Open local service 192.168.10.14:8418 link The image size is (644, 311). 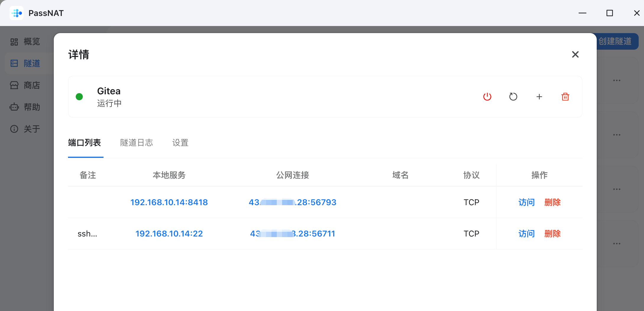pyautogui.click(x=169, y=202)
